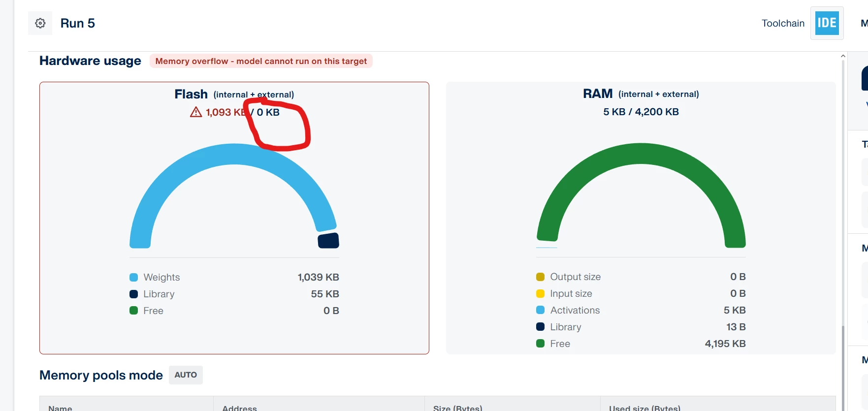
Task: Click the Activations legend dot
Action: click(540, 310)
